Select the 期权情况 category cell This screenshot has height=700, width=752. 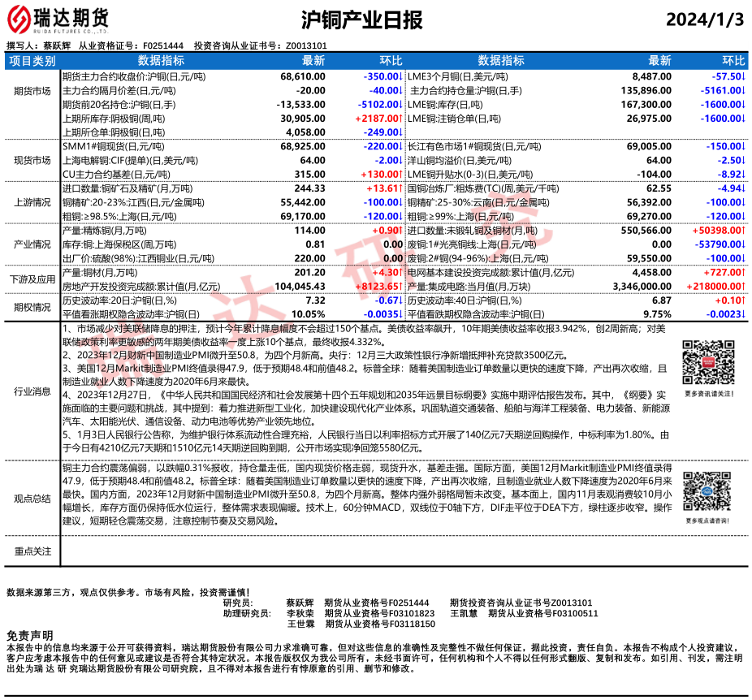[32, 308]
